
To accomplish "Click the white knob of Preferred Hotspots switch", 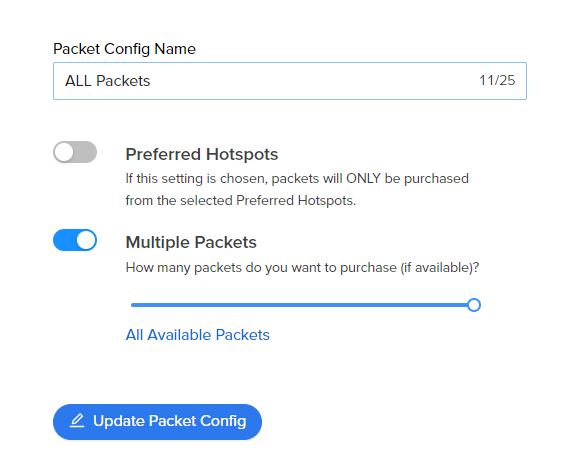I will [x=64, y=152].
